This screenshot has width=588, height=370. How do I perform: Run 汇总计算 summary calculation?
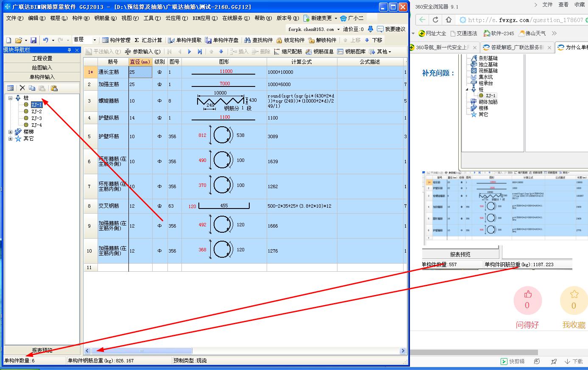click(148, 40)
